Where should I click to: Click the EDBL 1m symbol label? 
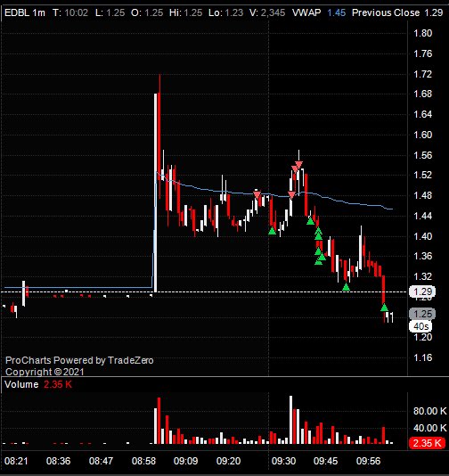pos(25,12)
